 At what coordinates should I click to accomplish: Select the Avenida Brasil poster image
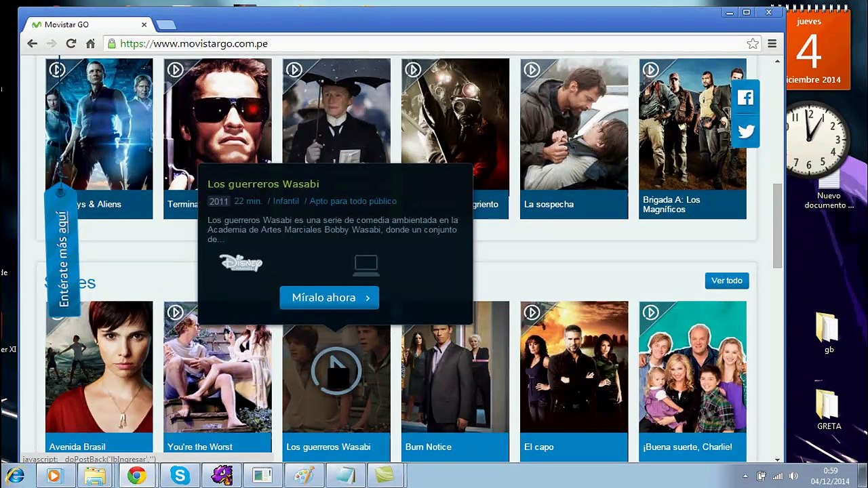pyautogui.click(x=99, y=367)
